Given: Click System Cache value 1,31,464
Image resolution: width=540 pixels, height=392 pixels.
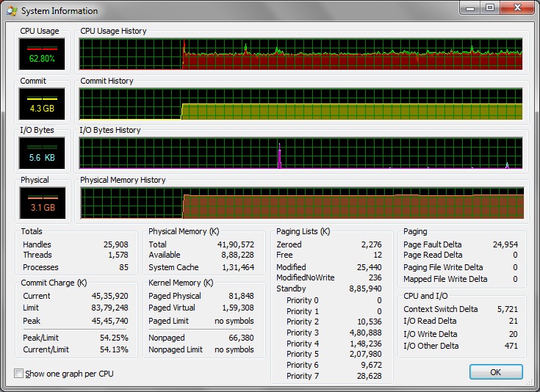Looking at the screenshot, I should (x=238, y=267).
